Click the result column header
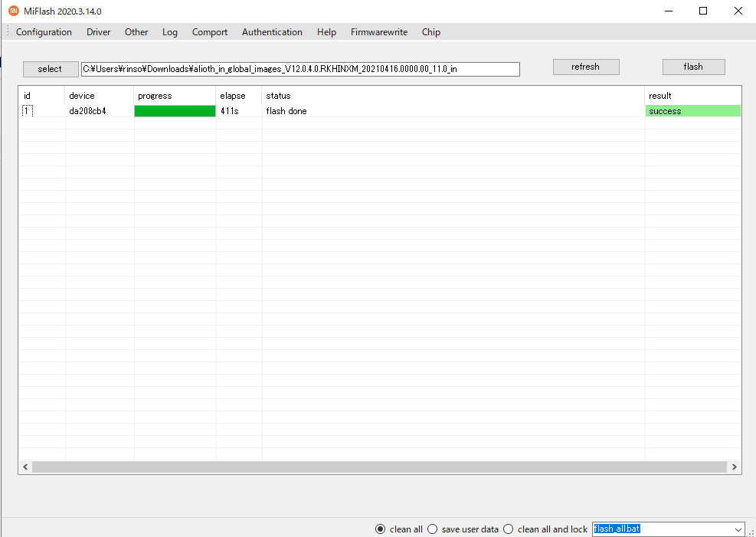The width and height of the screenshot is (756, 537). point(693,96)
